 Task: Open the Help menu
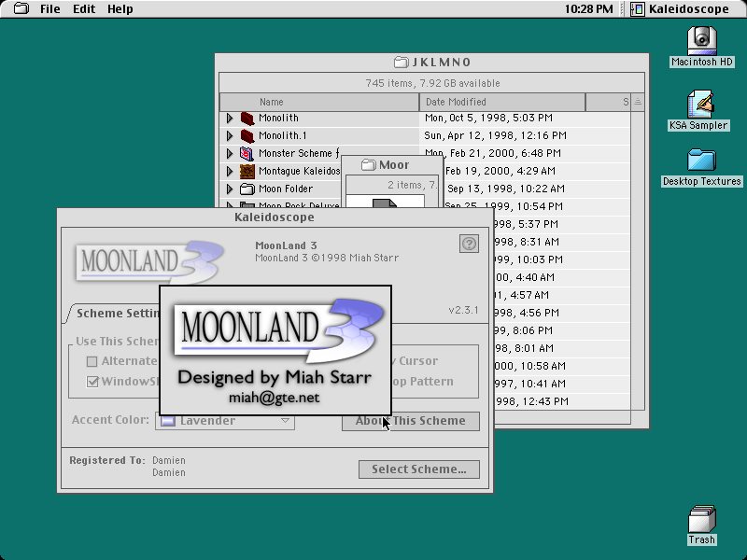pos(120,9)
